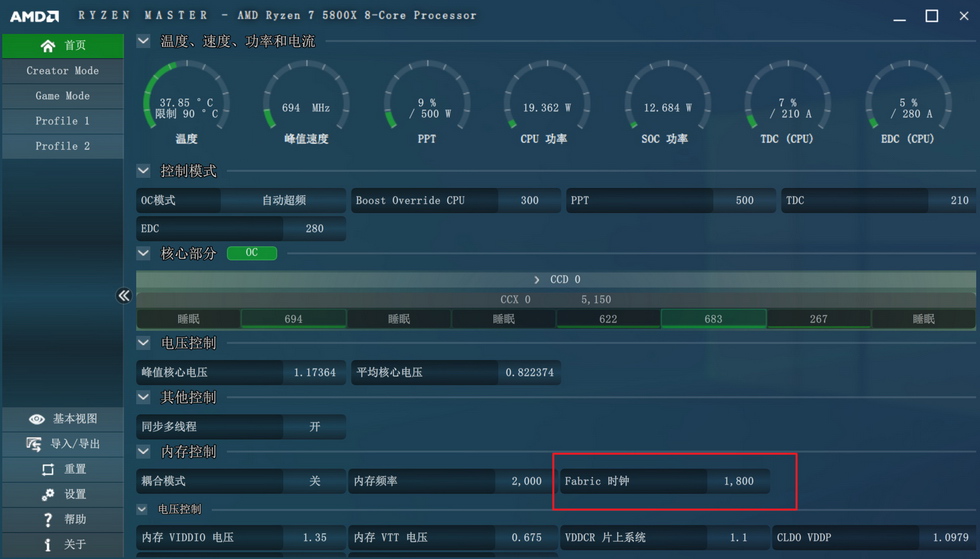Viewport: 980px width, 559px height.
Task: Click the CCX 0 5,150 row
Action: (x=556, y=300)
